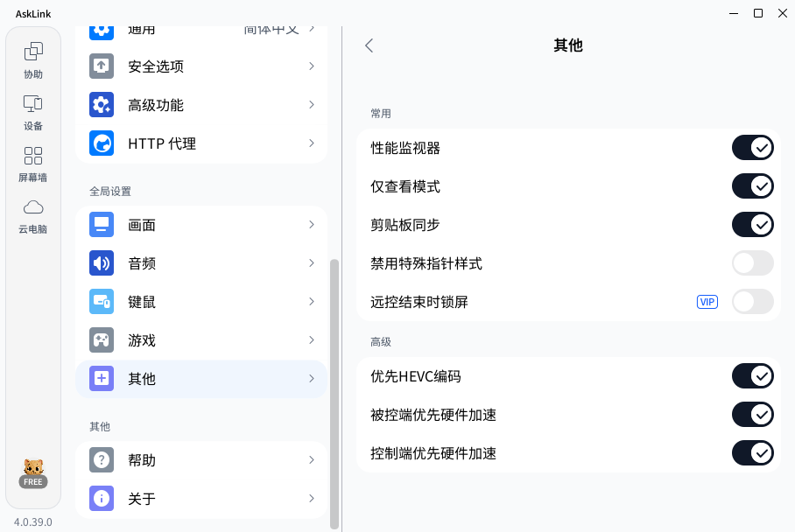The width and height of the screenshot is (795, 532).
Task: Expand 画面 settings chevron
Action: coord(312,225)
